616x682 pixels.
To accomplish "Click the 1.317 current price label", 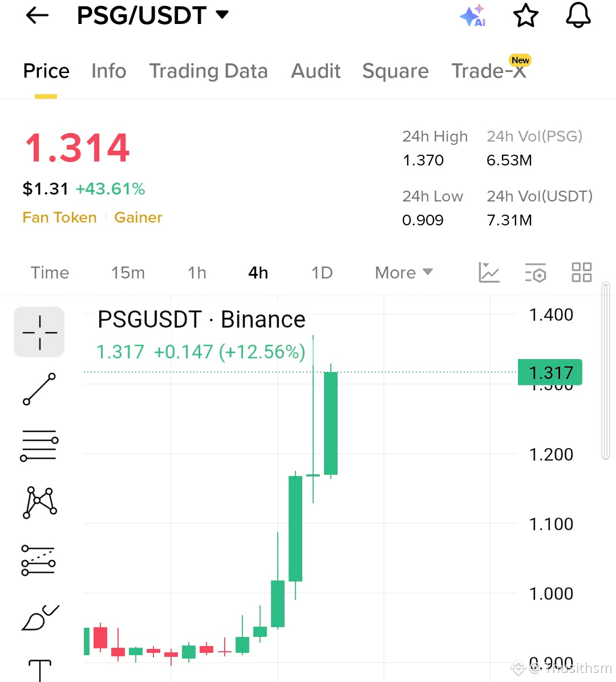I will coord(550,372).
